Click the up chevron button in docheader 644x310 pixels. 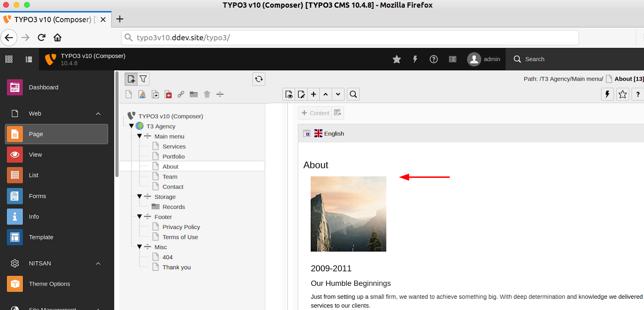coord(326,94)
